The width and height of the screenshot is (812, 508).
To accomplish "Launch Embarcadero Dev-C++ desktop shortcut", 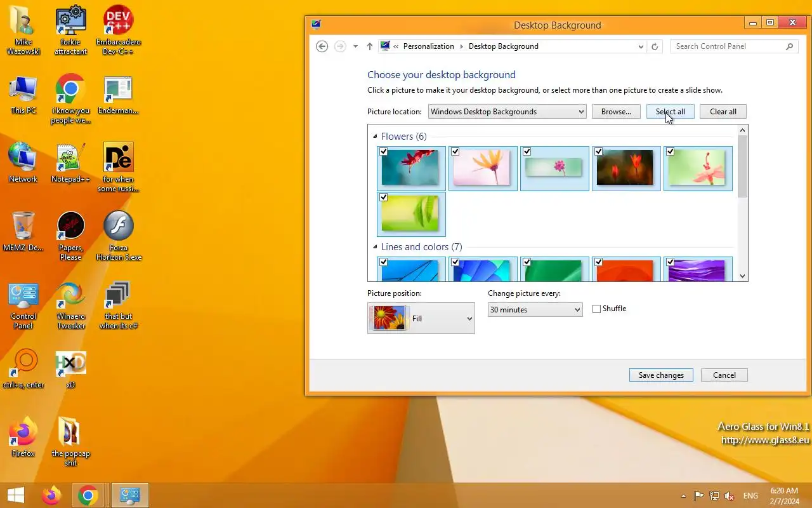I will (118, 30).
